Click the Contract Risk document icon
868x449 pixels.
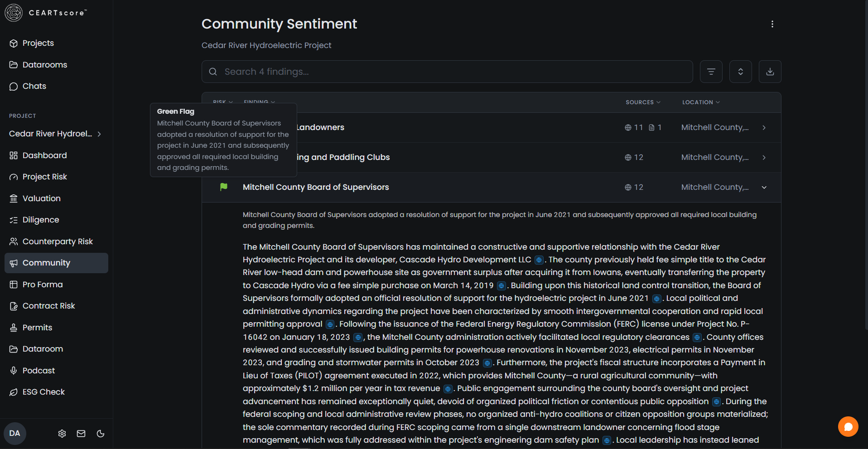[14, 306]
